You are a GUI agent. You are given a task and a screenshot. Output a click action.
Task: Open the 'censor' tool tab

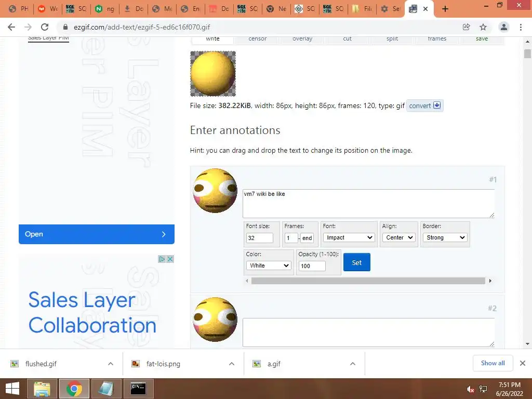(x=258, y=39)
